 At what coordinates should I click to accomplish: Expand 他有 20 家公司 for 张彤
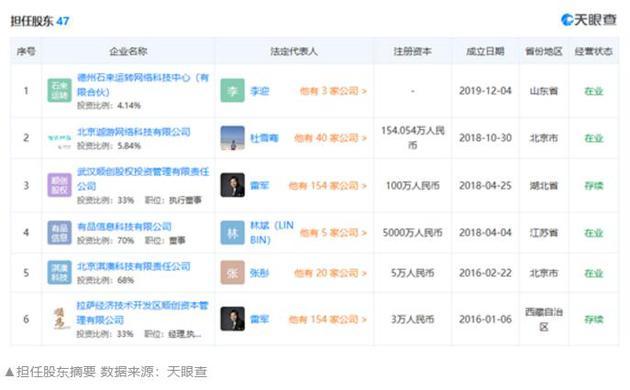tap(330, 273)
